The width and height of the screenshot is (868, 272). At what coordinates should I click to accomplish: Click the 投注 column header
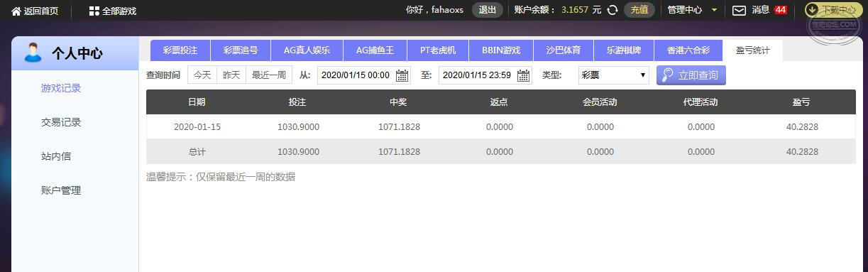click(x=297, y=102)
